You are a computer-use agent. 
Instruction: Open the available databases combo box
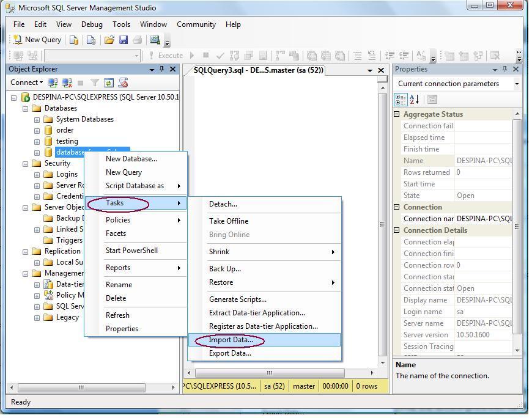point(92,55)
